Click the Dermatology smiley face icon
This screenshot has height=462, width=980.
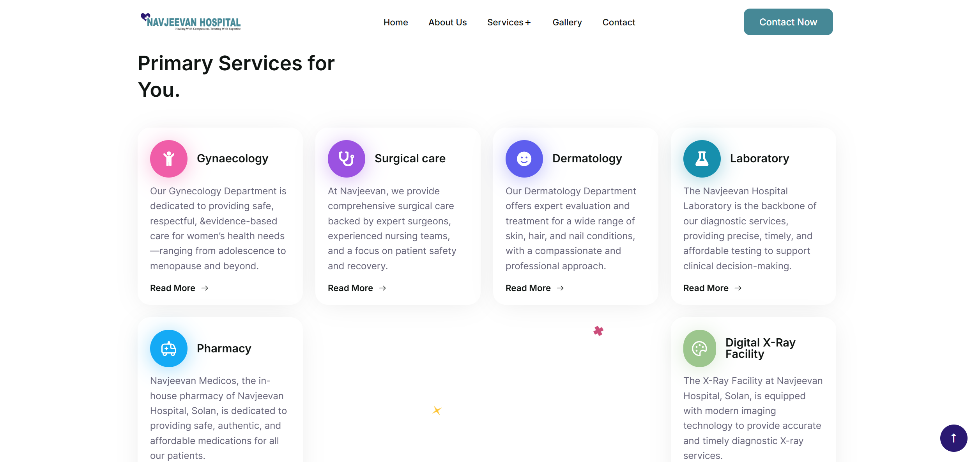tap(524, 159)
